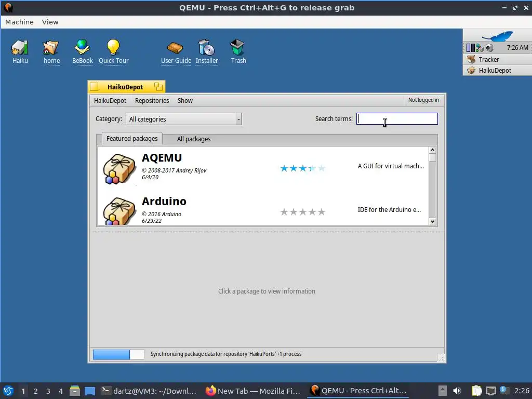Select the AQEMU package title
The height and width of the screenshot is (399, 532).
[162, 158]
